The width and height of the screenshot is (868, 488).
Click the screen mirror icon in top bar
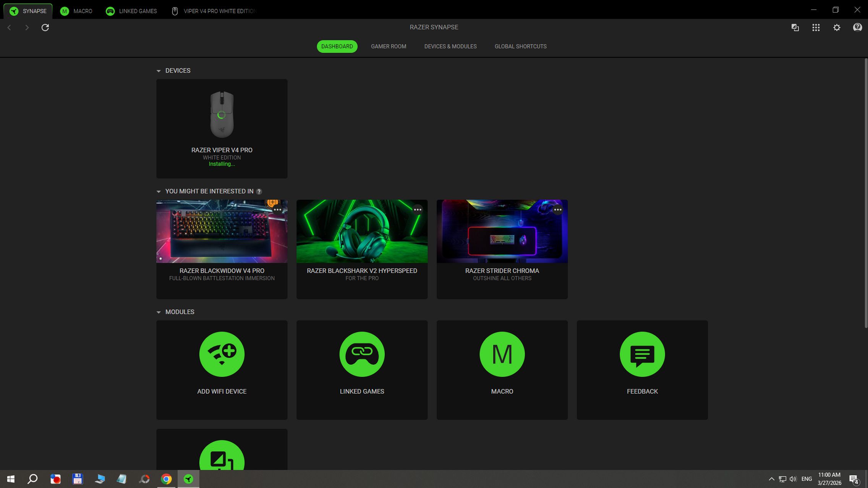point(795,27)
